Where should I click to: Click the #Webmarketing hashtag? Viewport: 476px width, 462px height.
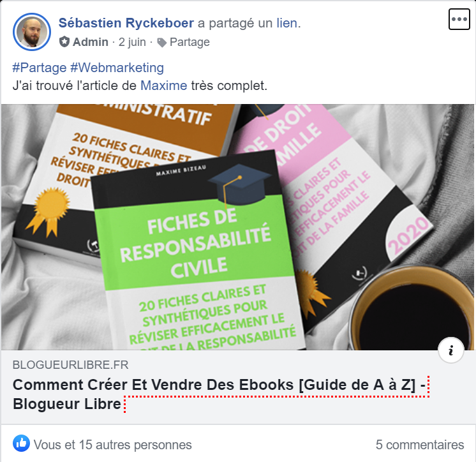click(x=117, y=68)
